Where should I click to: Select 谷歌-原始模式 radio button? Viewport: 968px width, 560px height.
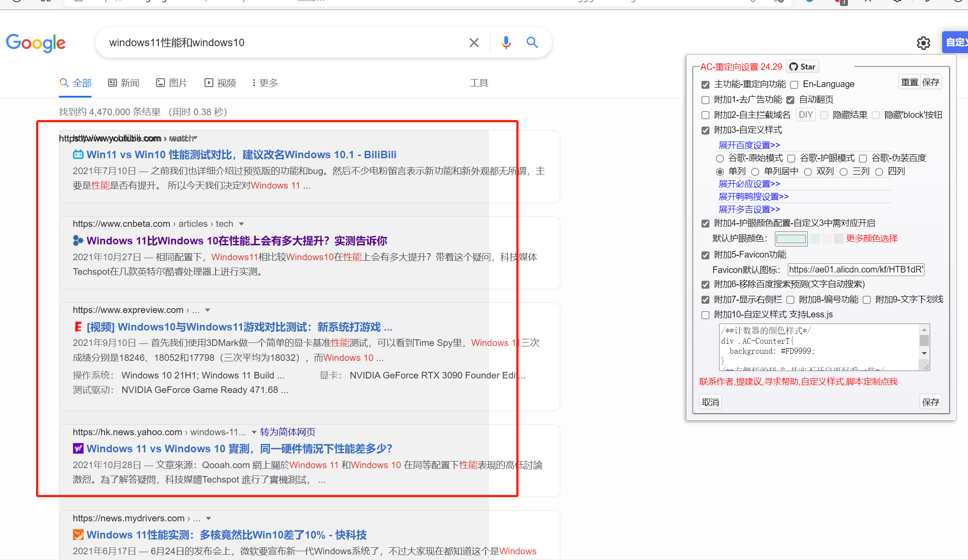[720, 158]
